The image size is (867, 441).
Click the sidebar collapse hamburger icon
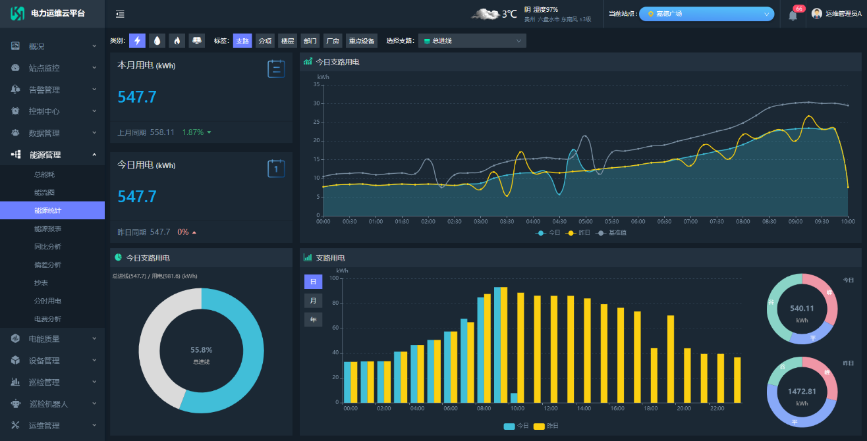click(x=120, y=14)
